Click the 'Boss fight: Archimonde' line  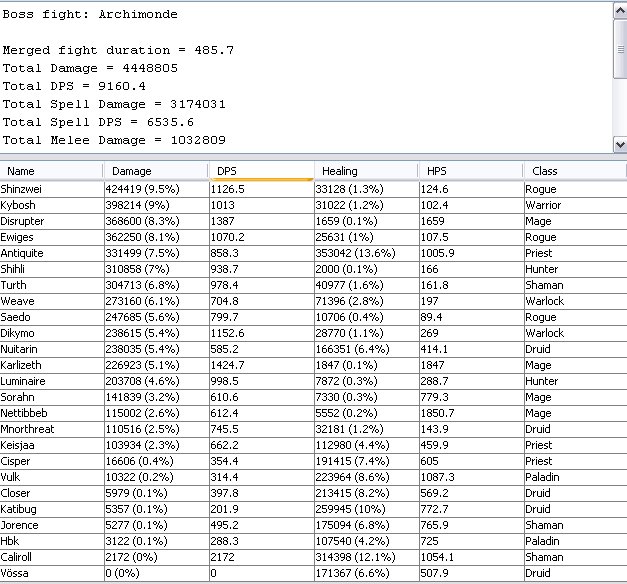tap(90, 14)
